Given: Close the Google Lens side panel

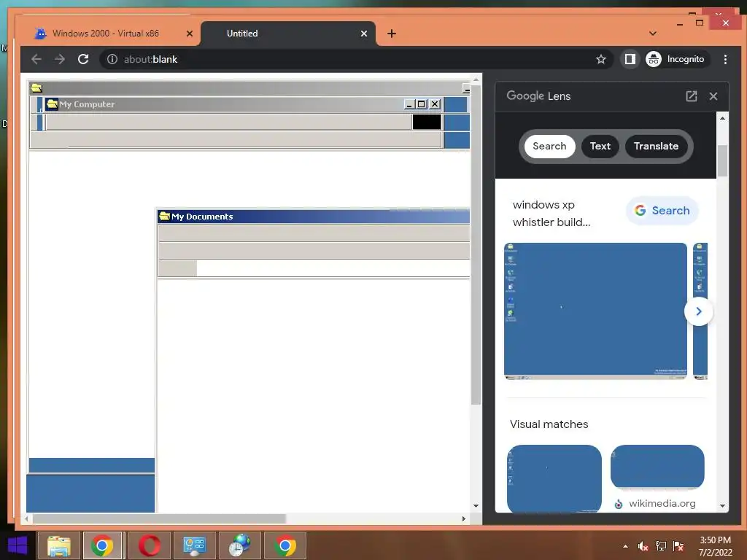Looking at the screenshot, I should [713, 96].
